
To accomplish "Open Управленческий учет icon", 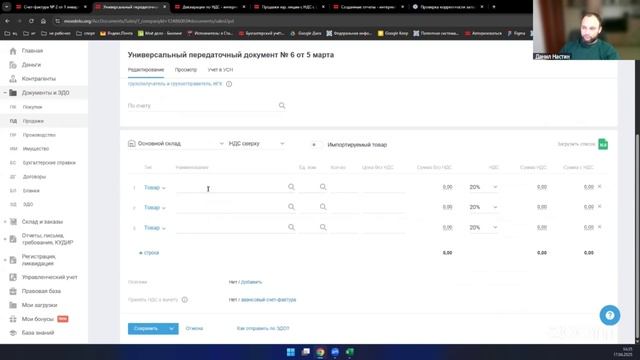I will coord(13,277).
